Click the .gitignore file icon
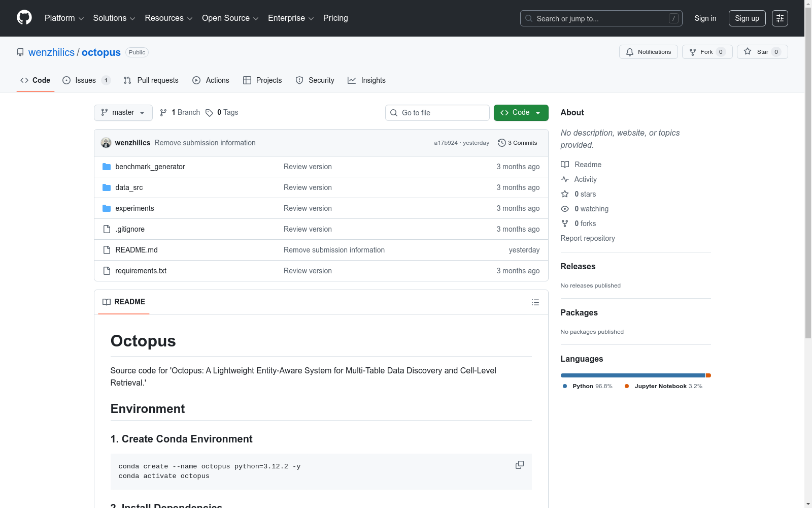This screenshot has width=812, height=508. pos(107,229)
